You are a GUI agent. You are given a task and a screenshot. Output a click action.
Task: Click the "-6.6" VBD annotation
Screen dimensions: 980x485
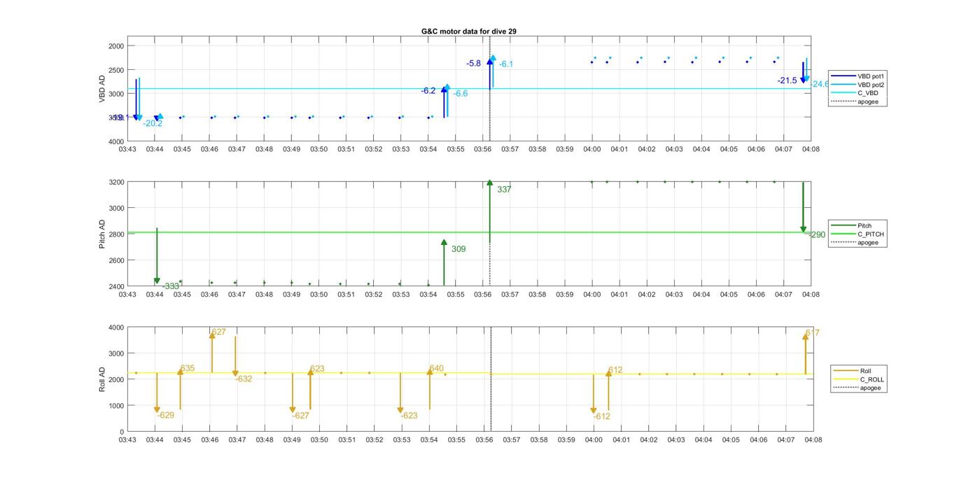click(x=461, y=94)
